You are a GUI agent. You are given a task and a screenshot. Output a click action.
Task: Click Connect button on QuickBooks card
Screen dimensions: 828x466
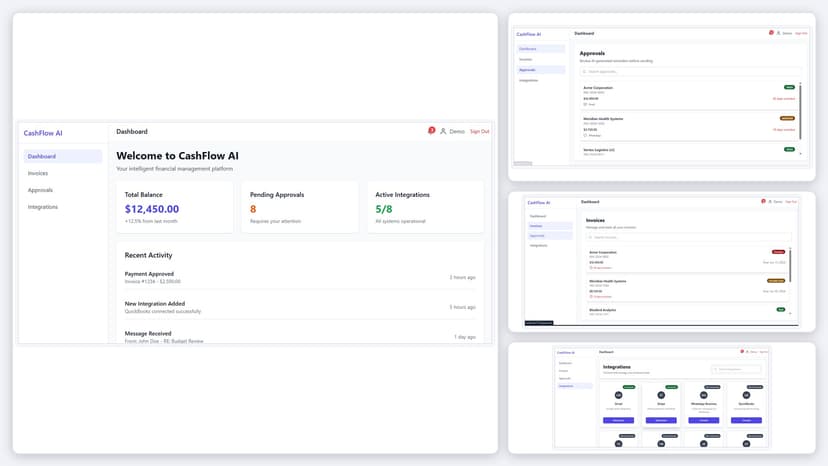(x=746, y=421)
